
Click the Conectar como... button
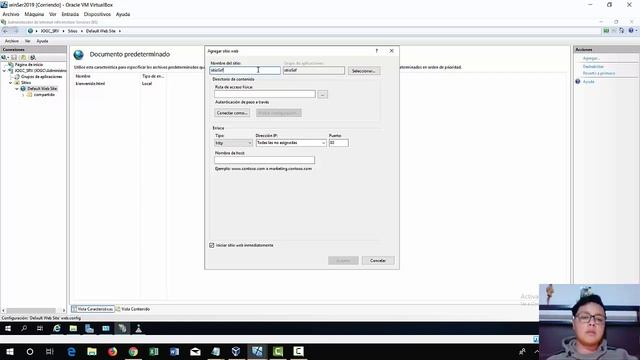232,113
